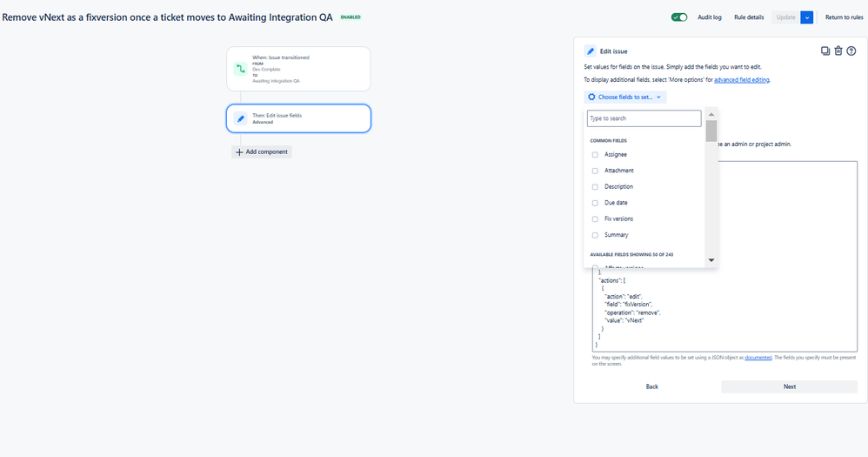Select the Then: Edit issue fields card
868x457 pixels.
tap(298, 118)
